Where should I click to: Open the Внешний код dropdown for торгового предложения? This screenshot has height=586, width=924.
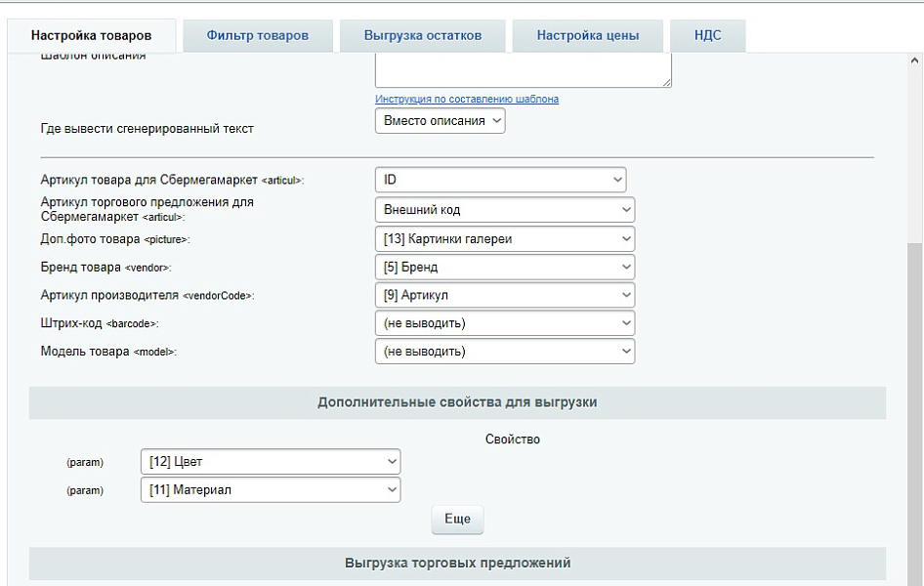504,209
